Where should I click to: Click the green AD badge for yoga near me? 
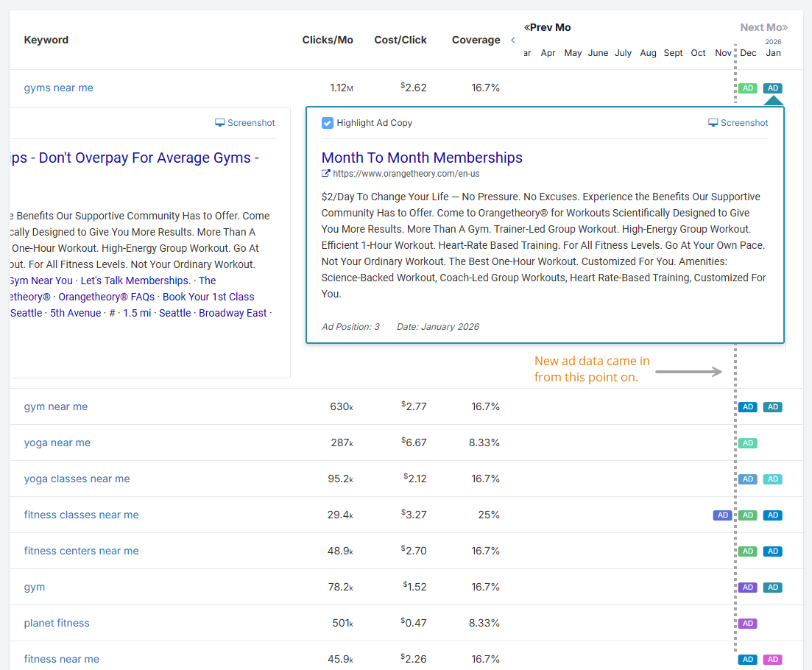click(x=747, y=443)
